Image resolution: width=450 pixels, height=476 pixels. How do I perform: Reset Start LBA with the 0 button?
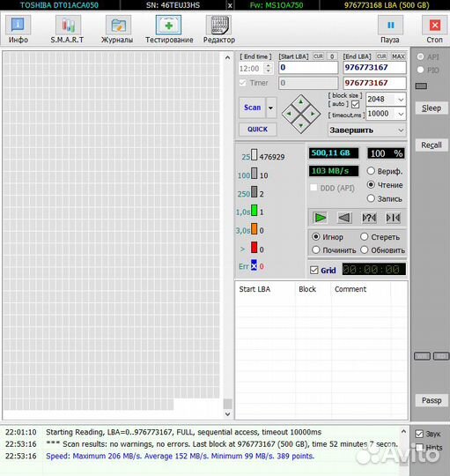tap(332, 56)
